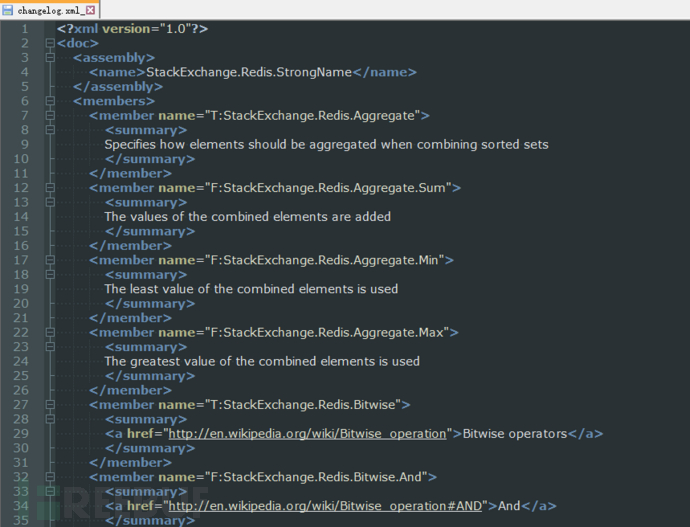Screen dimensions: 690x527
Task: Click the save icon on changelog.xml tab
Action: pos(7,10)
